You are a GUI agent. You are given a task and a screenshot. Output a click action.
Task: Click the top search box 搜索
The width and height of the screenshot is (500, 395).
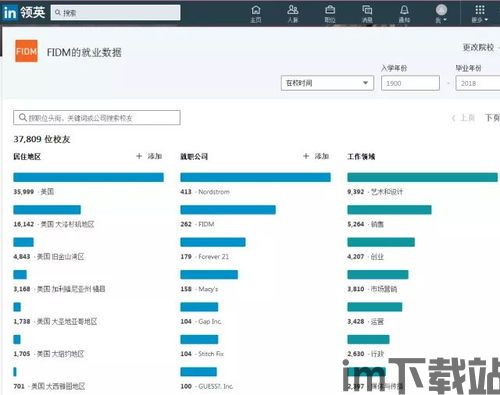115,13
